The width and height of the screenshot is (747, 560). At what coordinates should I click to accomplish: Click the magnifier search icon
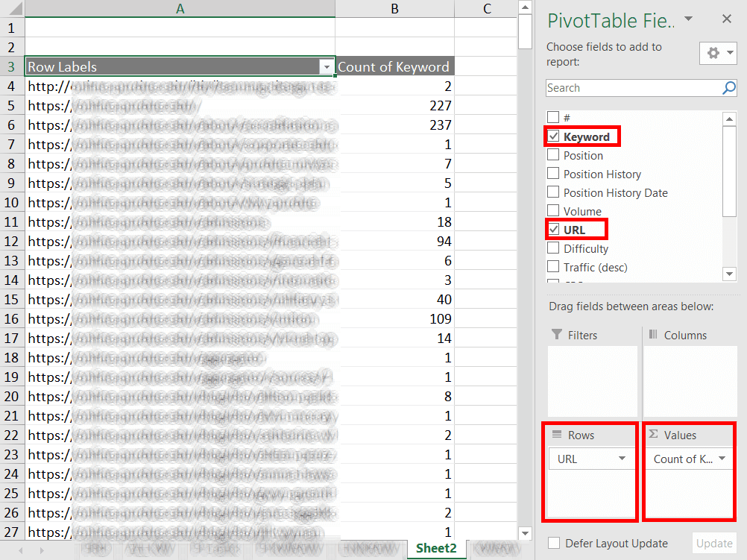pos(728,88)
